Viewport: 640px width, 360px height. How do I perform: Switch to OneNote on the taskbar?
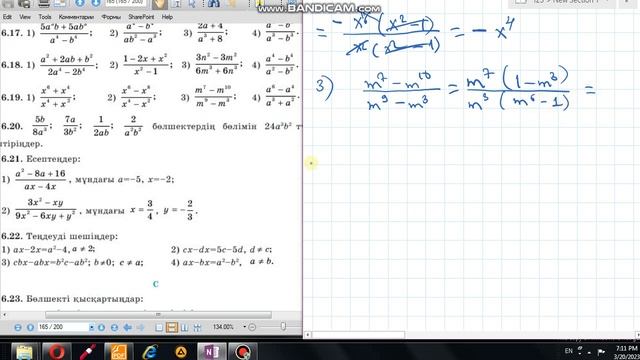click(211, 351)
